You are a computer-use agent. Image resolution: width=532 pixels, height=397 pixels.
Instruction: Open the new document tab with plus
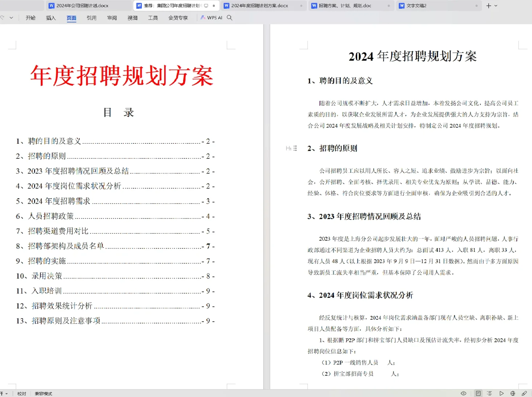pyautogui.click(x=489, y=6)
